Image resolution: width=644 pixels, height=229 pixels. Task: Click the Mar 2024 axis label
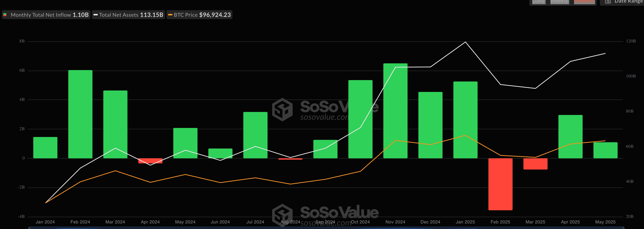(115, 222)
